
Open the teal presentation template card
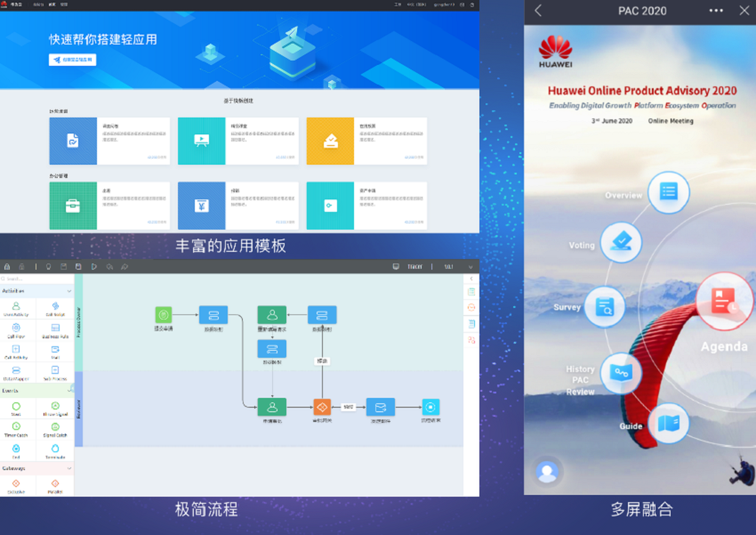238,141
